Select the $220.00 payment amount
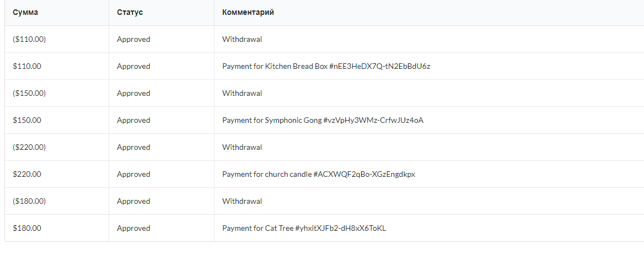This screenshot has height=260, width=644. pyautogui.click(x=27, y=174)
